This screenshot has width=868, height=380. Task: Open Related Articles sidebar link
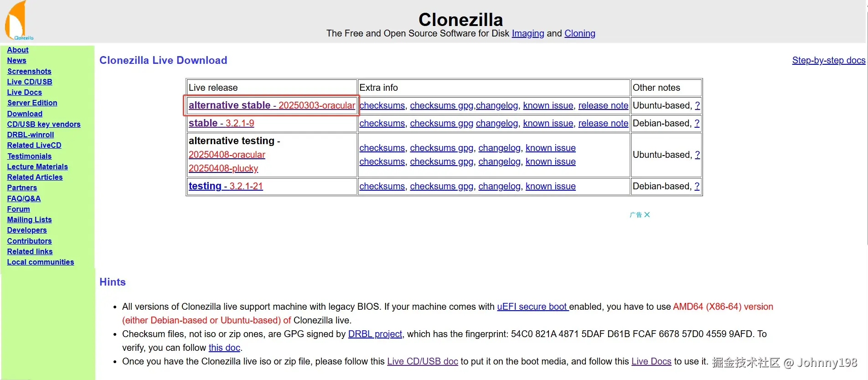(35, 177)
